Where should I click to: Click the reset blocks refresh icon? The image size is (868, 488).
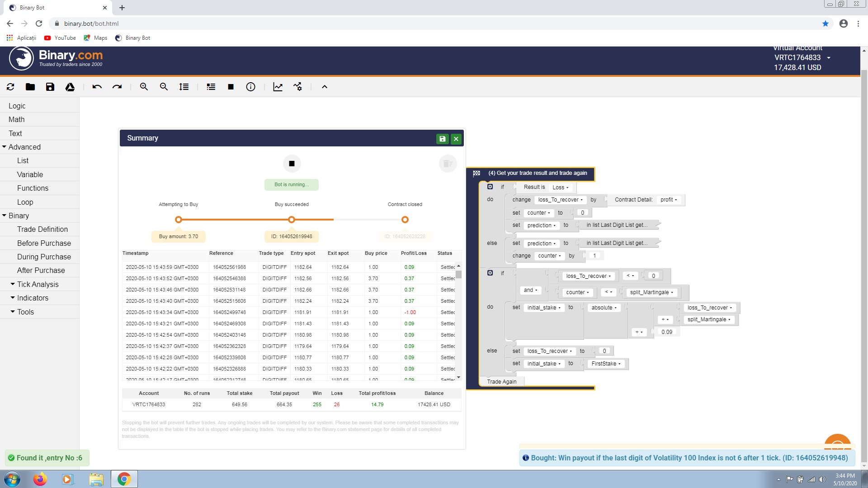(x=10, y=87)
